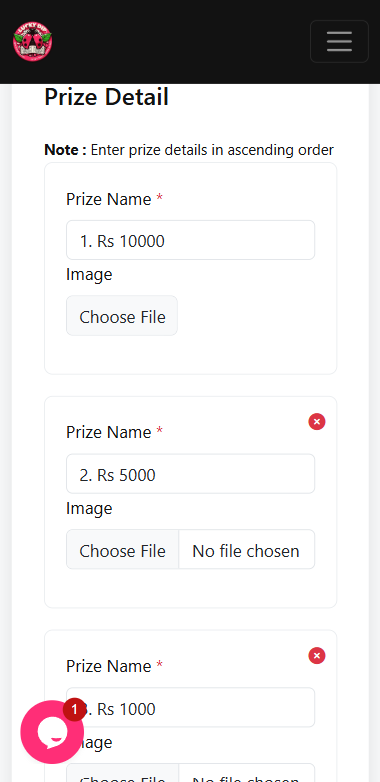The height and width of the screenshot is (782, 380).
Task: Click the Prize Name label above Rs 5000
Action: point(109,432)
